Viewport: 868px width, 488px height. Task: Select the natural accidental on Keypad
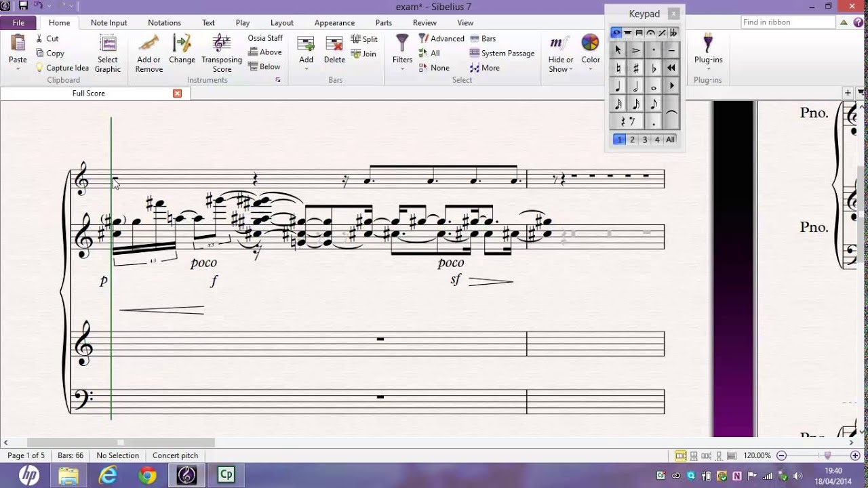[x=618, y=68]
